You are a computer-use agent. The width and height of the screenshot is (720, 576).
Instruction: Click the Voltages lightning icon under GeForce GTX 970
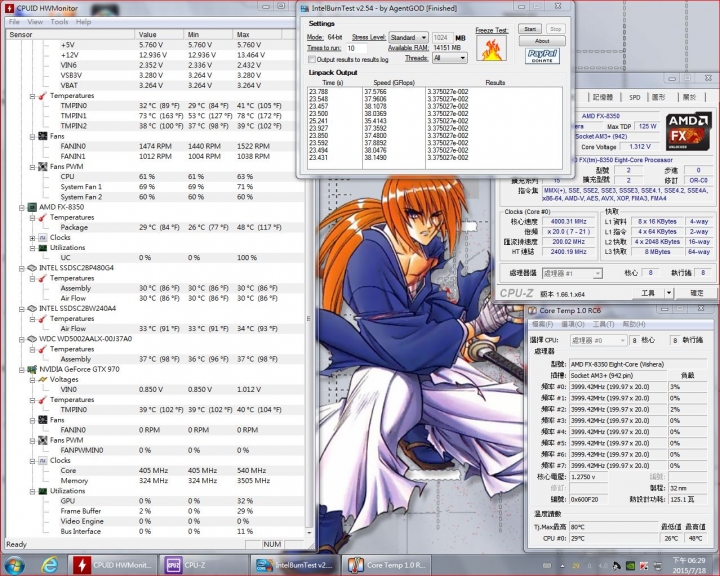point(43,379)
